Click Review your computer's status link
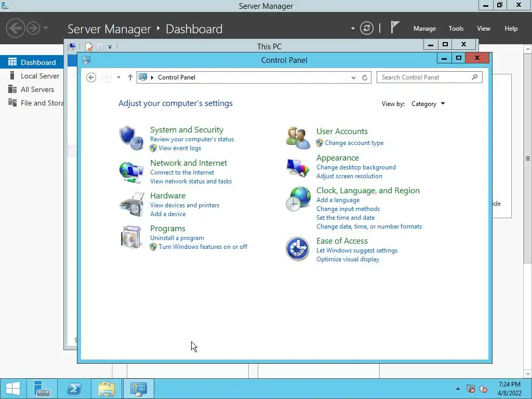The image size is (532, 399). pos(192,139)
